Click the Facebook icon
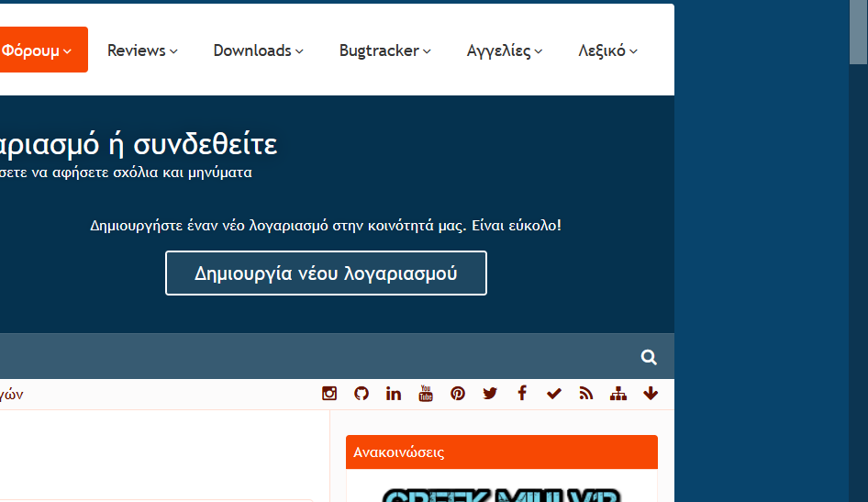 click(522, 394)
